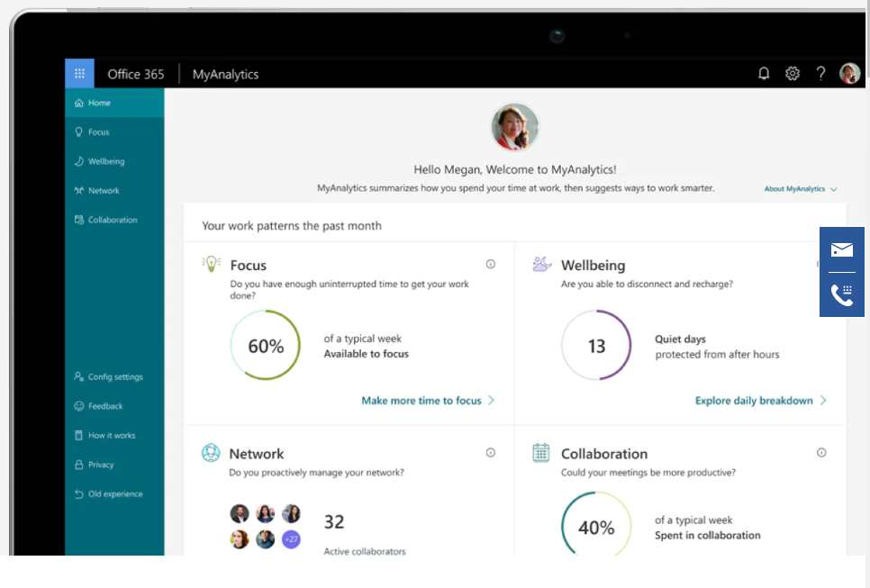The width and height of the screenshot is (870, 588).
Task: Click the info icon on the Network card
Action: pyautogui.click(x=491, y=453)
